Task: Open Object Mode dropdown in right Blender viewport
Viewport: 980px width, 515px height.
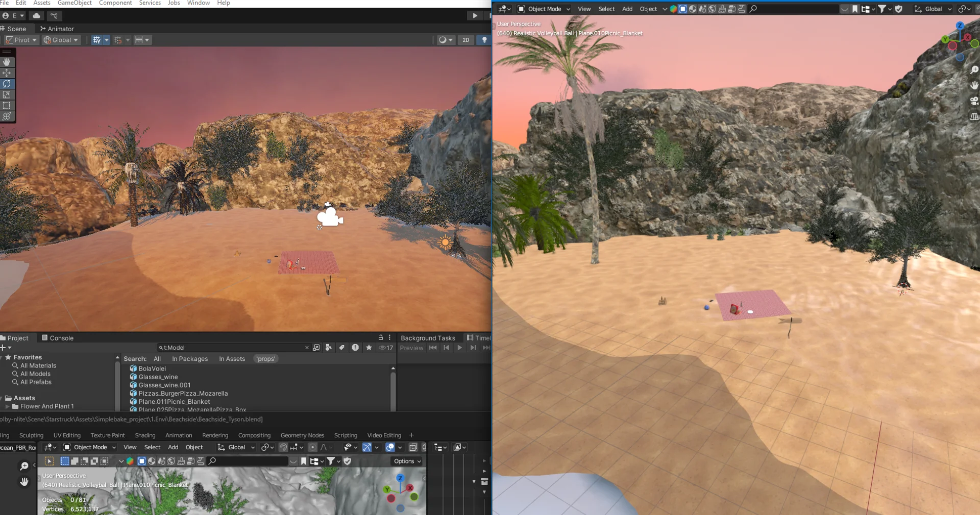Action: 544,9
